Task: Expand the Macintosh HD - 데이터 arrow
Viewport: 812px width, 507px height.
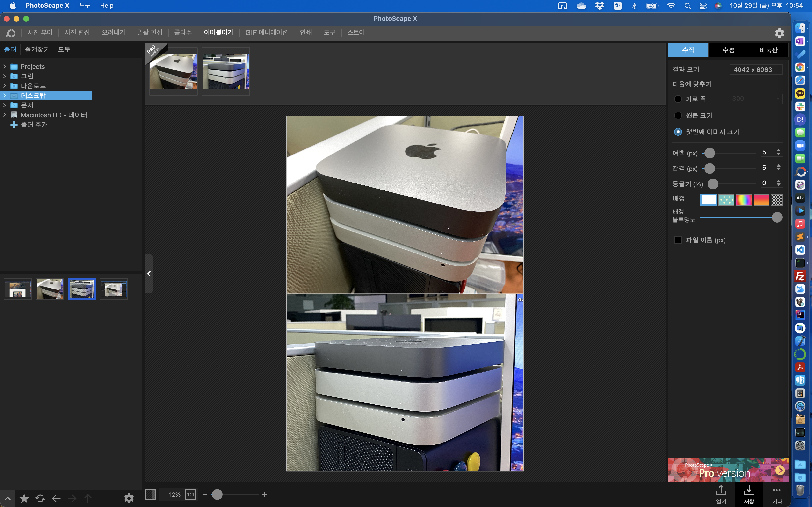Action: (x=5, y=115)
